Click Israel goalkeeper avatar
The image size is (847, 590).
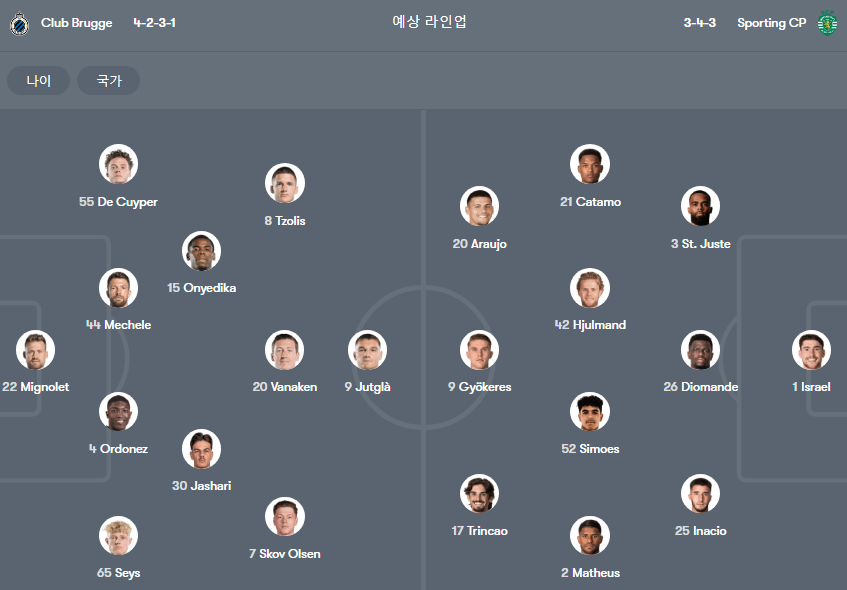coord(811,350)
